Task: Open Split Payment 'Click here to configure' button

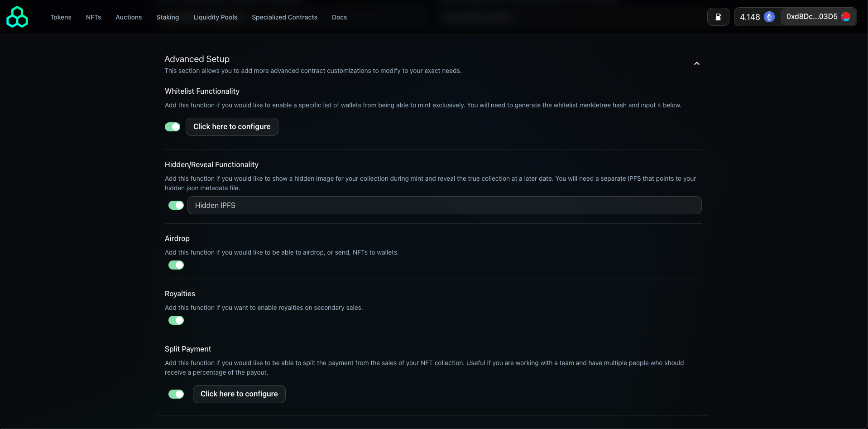Action: tap(239, 394)
